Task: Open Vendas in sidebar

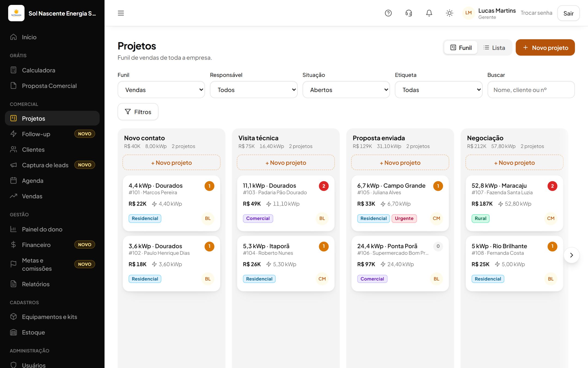Action: tap(52, 196)
